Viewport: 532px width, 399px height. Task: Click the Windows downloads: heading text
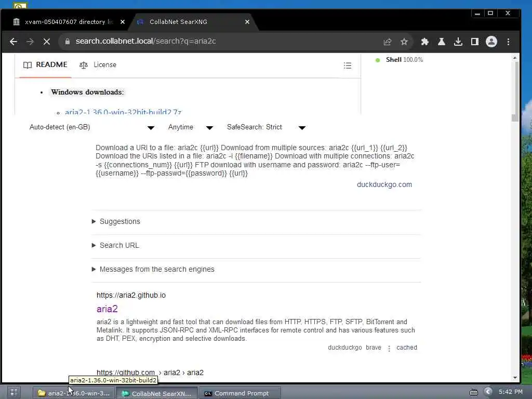87,92
